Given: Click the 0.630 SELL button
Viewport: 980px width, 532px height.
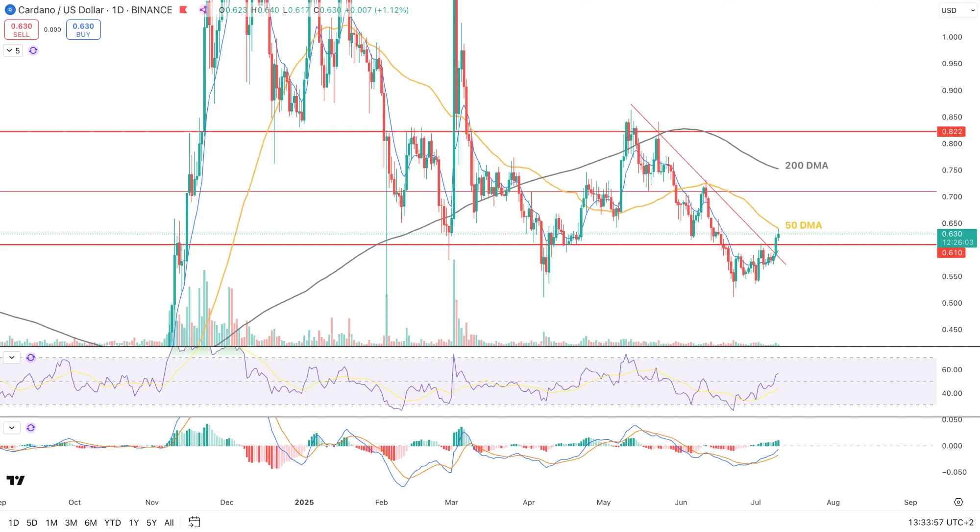Looking at the screenshot, I should pyautogui.click(x=22, y=30).
